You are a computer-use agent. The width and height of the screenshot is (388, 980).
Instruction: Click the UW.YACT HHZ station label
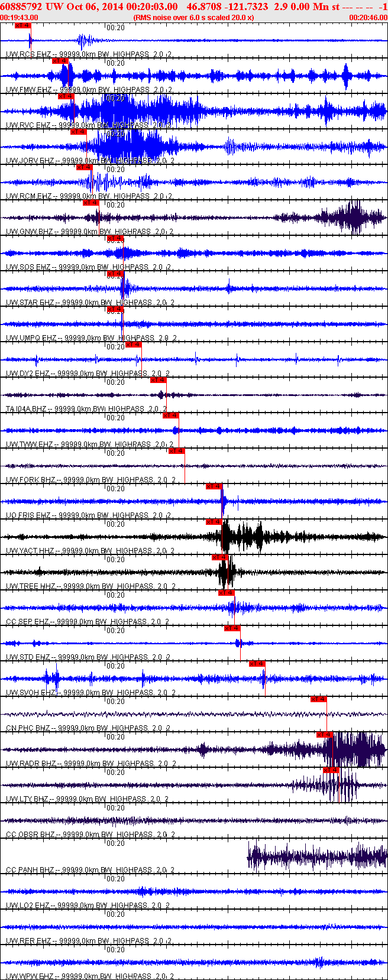[30, 551]
